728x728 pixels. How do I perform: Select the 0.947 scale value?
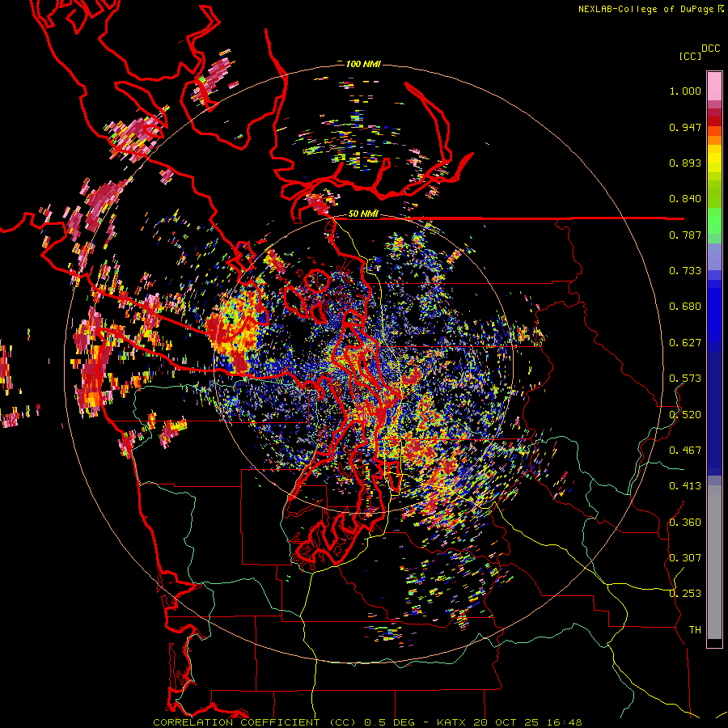click(685, 127)
